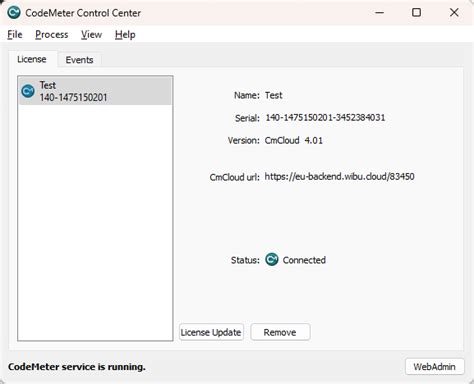Viewport: 474px width, 384px height.
Task: Open the Process menu
Action: point(52,35)
